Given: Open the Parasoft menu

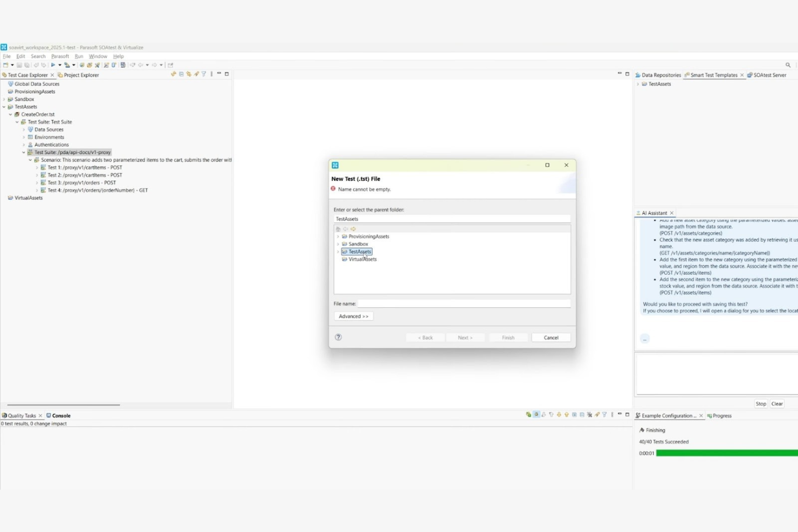Looking at the screenshot, I should [60, 56].
